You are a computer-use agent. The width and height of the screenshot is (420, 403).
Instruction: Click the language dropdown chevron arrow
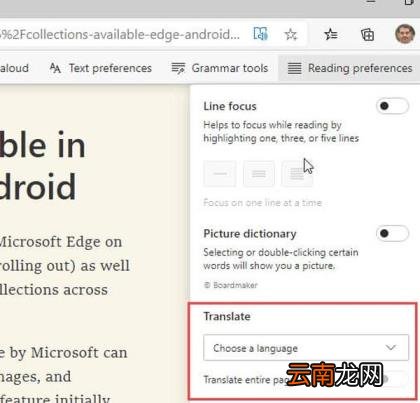click(391, 348)
